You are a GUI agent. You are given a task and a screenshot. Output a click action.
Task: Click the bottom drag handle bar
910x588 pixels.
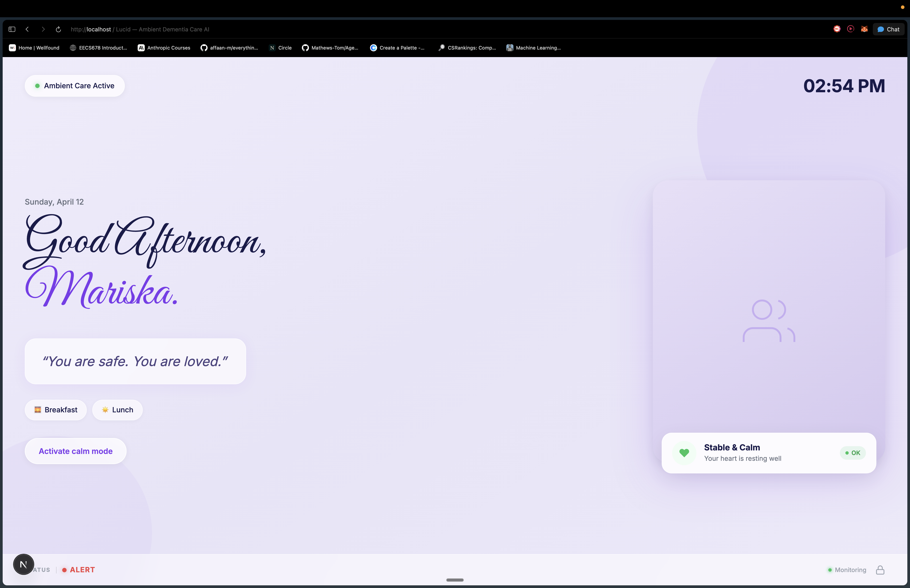(x=455, y=580)
